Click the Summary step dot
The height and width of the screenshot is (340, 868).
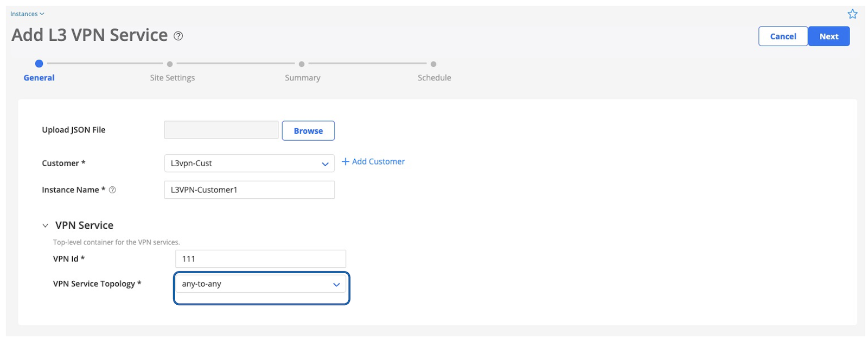pos(302,64)
